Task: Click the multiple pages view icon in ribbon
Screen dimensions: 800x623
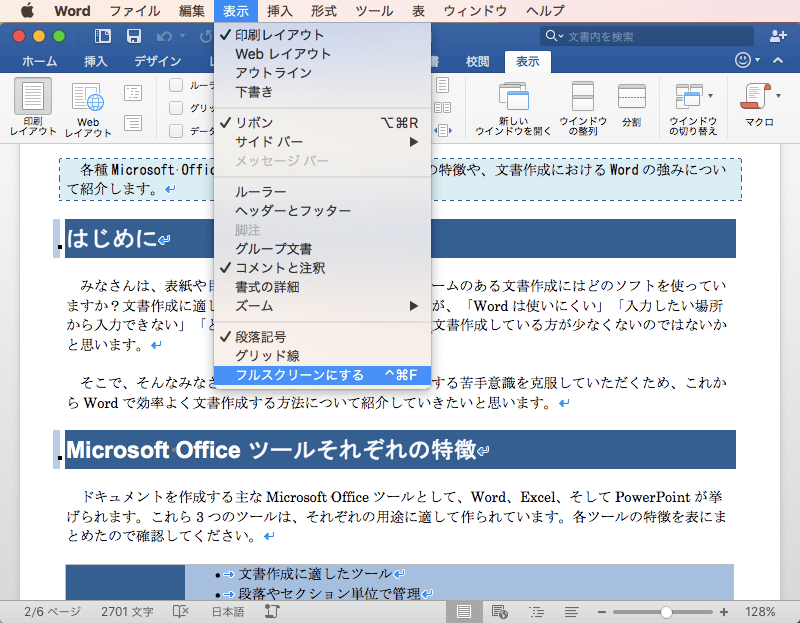Action: pos(442,108)
